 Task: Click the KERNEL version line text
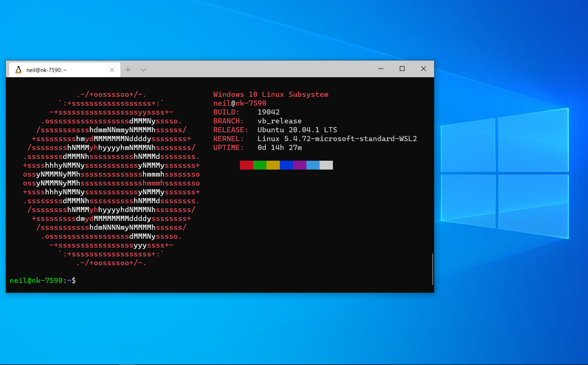[x=315, y=139]
